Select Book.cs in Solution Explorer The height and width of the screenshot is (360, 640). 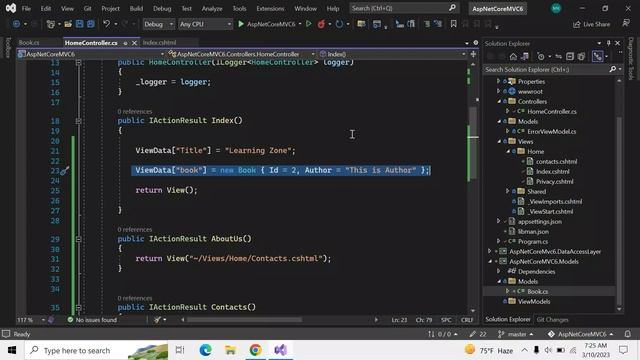[537, 291]
